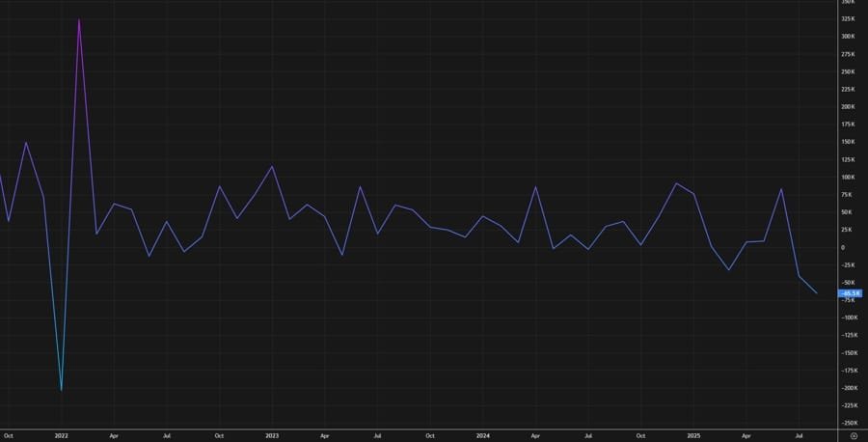Click the Apr label between 2022 and 2023
This screenshot has width=868, height=442.
pos(114,435)
